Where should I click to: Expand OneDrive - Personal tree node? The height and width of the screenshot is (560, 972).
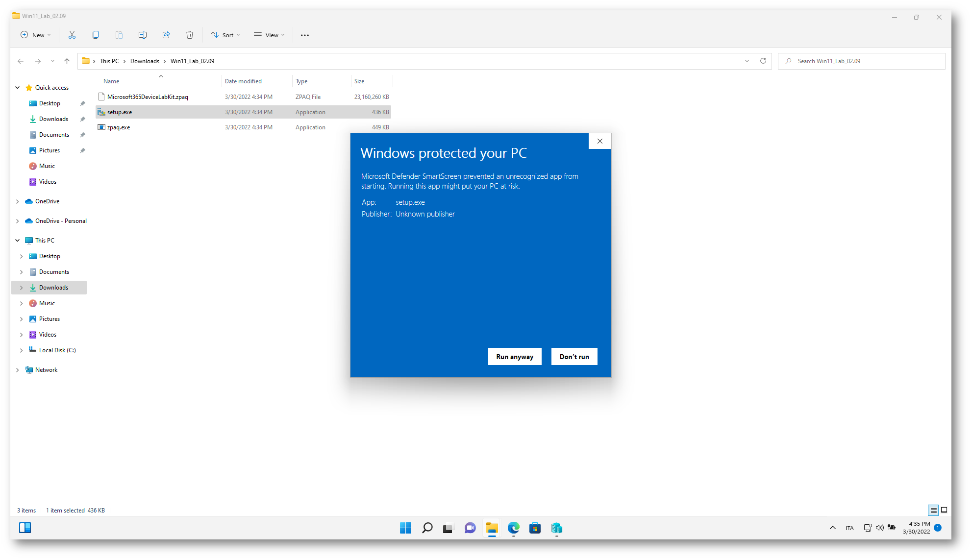tap(18, 221)
